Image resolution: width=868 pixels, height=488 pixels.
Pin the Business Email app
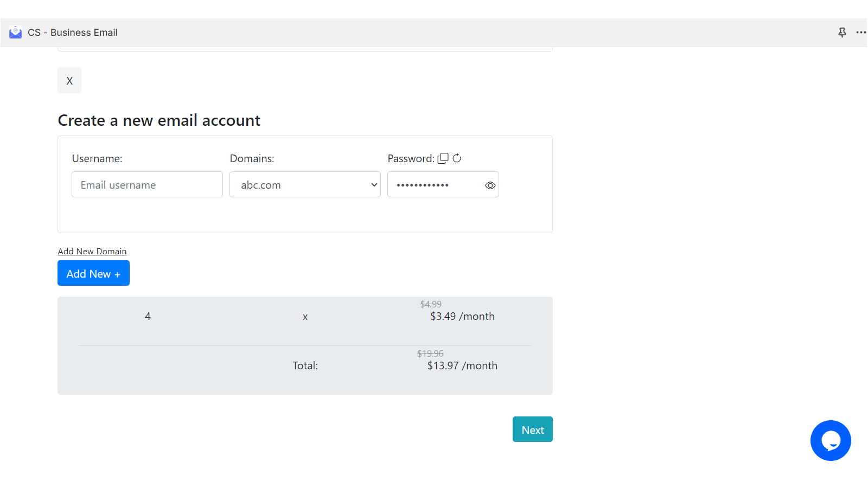[842, 33]
